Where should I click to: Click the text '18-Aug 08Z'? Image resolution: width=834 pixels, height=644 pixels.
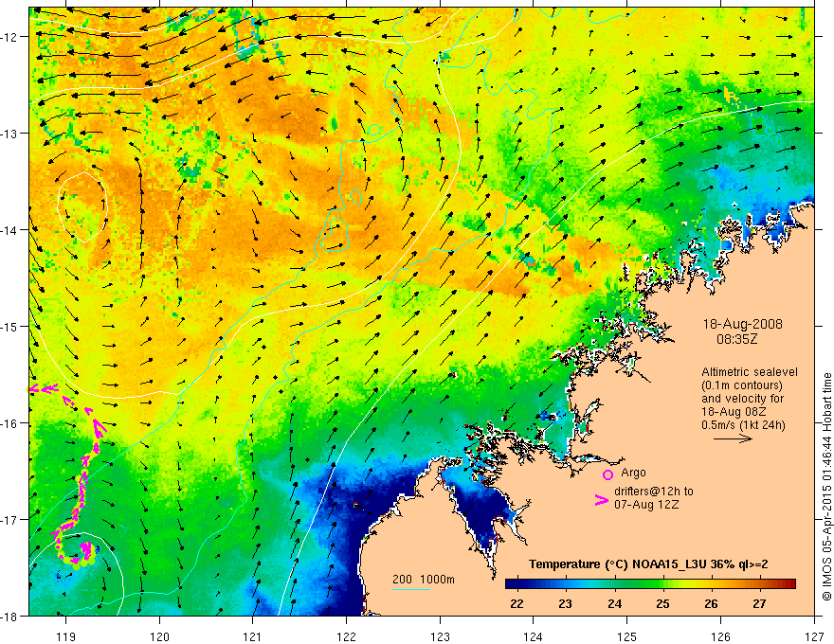tap(732, 412)
